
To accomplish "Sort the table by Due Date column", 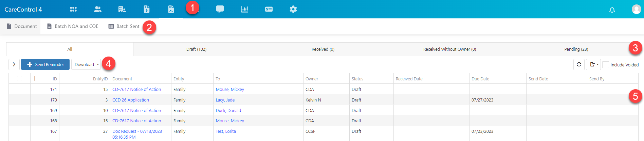I will [x=480, y=79].
